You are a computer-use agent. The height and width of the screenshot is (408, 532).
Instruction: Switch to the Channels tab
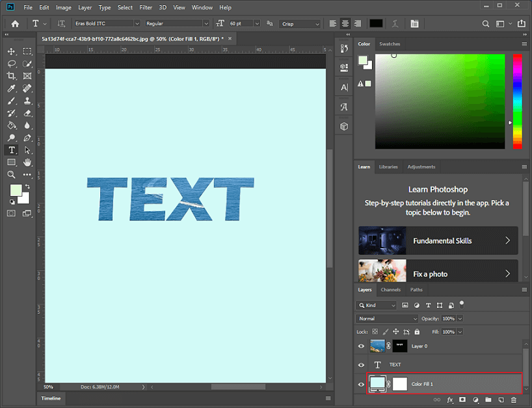pos(390,290)
